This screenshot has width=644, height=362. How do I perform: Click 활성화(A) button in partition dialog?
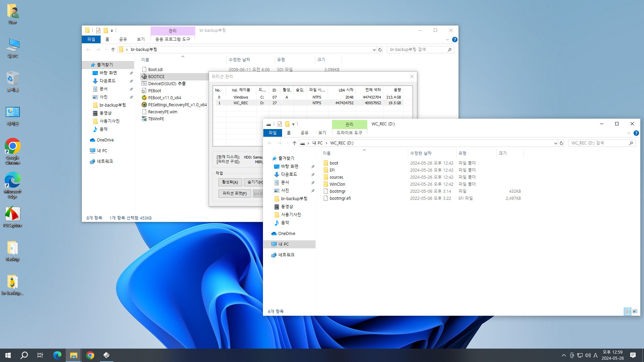[230, 182]
